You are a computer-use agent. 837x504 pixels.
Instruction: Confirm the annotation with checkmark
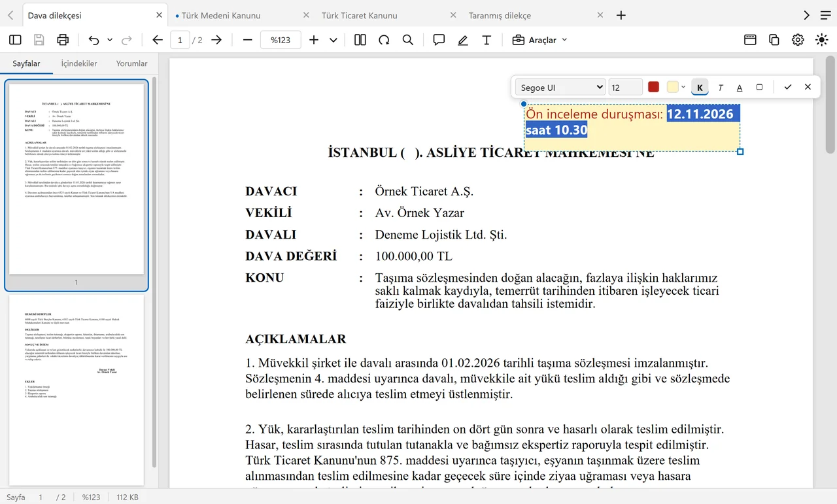pyautogui.click(x=788, y=87)
